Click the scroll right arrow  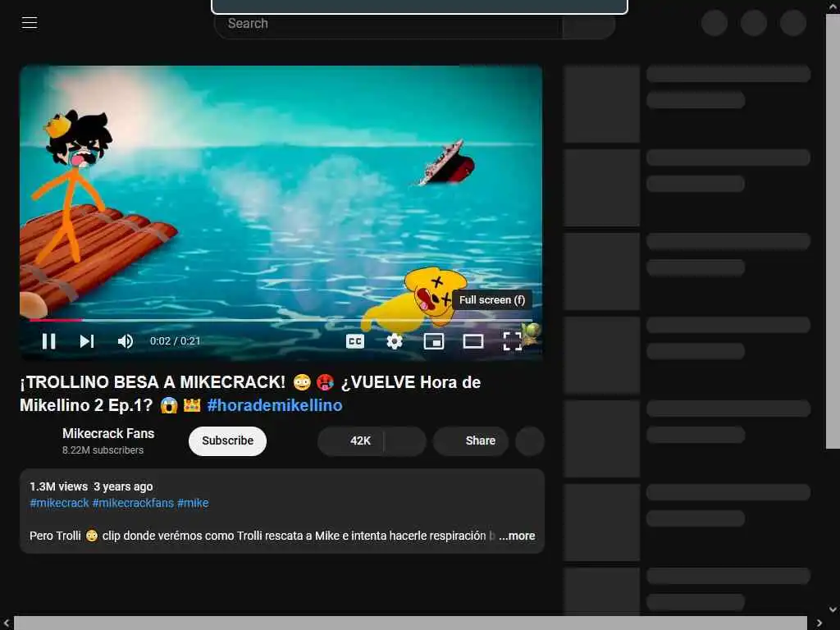(x=819, y=623)
